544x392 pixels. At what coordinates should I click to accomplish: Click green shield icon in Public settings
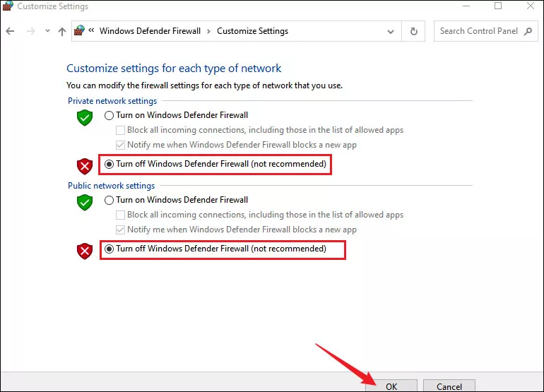coord(85,203)
